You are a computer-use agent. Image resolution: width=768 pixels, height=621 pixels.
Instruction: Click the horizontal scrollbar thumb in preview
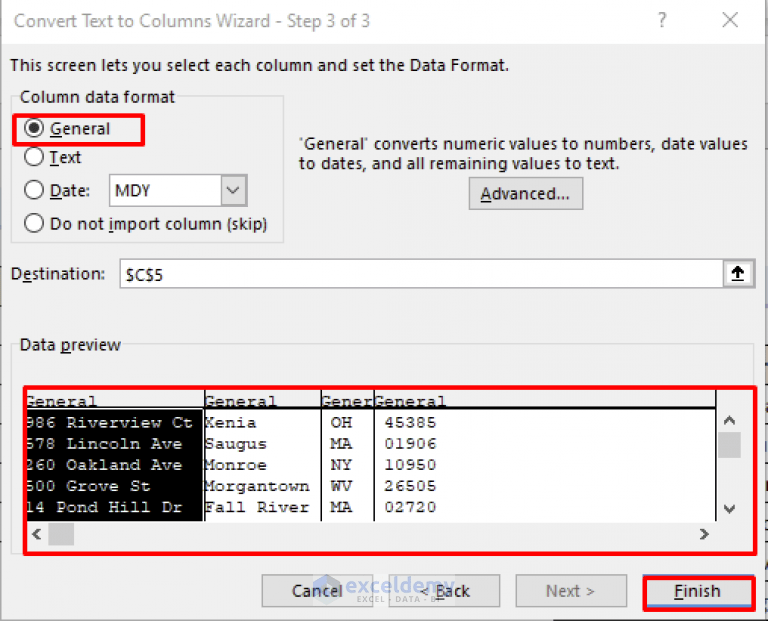(61, 534)
